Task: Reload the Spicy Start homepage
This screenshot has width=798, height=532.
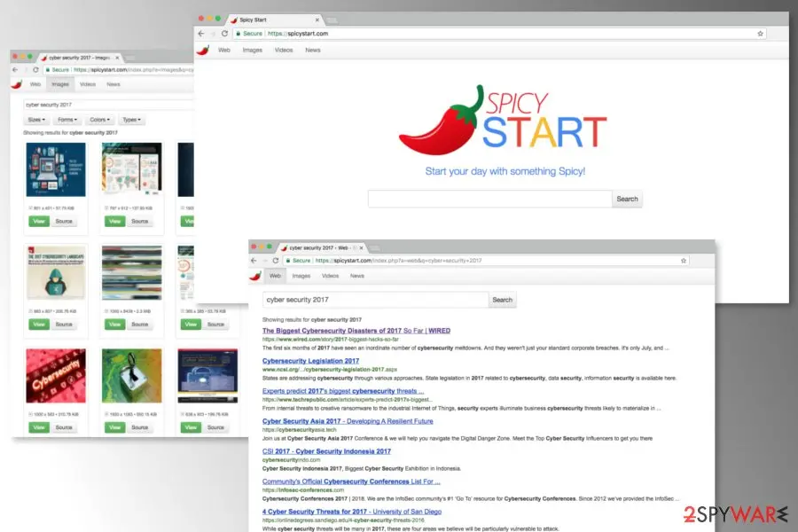Action: click(224, 34)
